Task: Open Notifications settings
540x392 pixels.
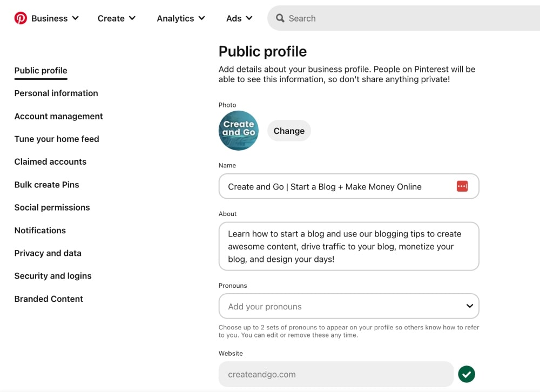Action: tap(40, 231)
